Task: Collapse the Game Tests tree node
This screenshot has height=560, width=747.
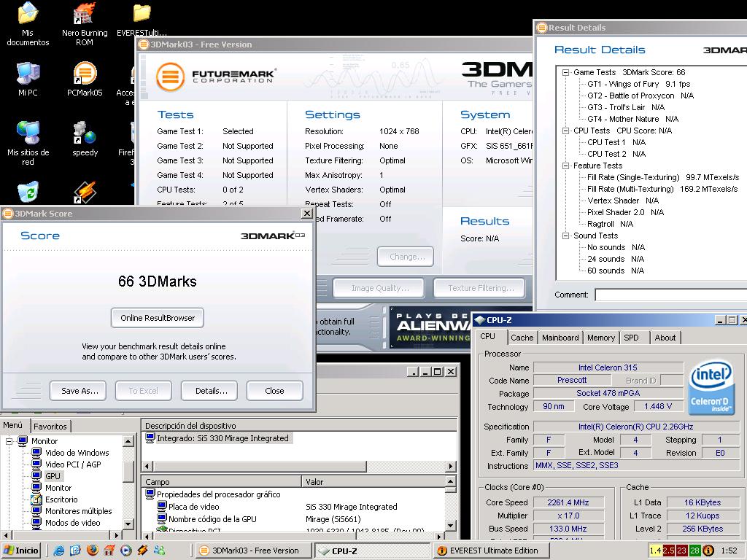Action: 565,72
